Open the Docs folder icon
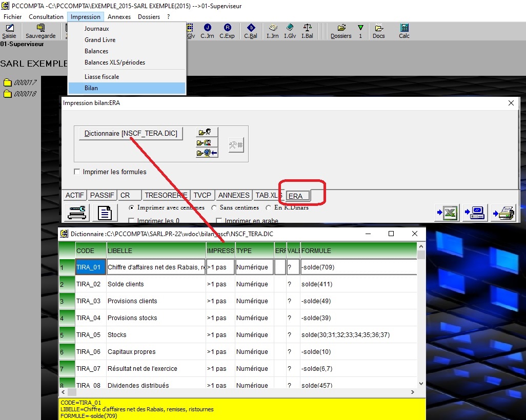This screenshot has height=420, width=526. coord(379,31)
